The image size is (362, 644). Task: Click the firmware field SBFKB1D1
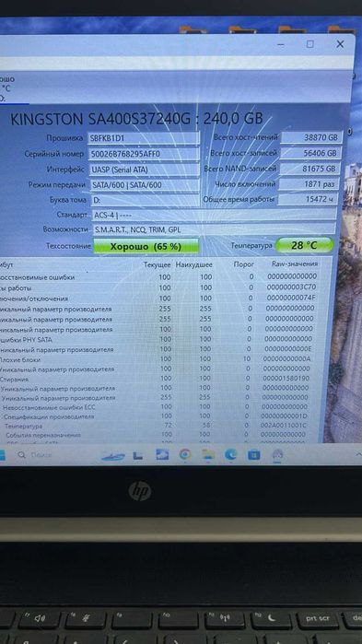pyautogui.click(x=144, y=138)
